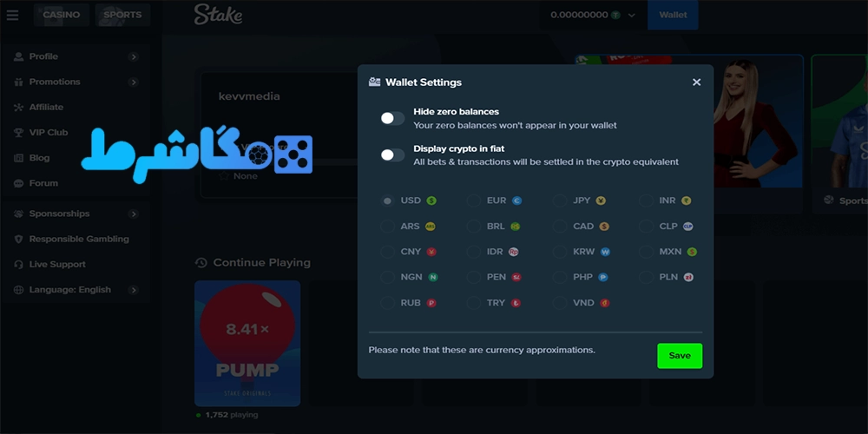The height and width of the screenshot is (434, 868).
Task: Select the PLN radio button
Action: [646, 278]
